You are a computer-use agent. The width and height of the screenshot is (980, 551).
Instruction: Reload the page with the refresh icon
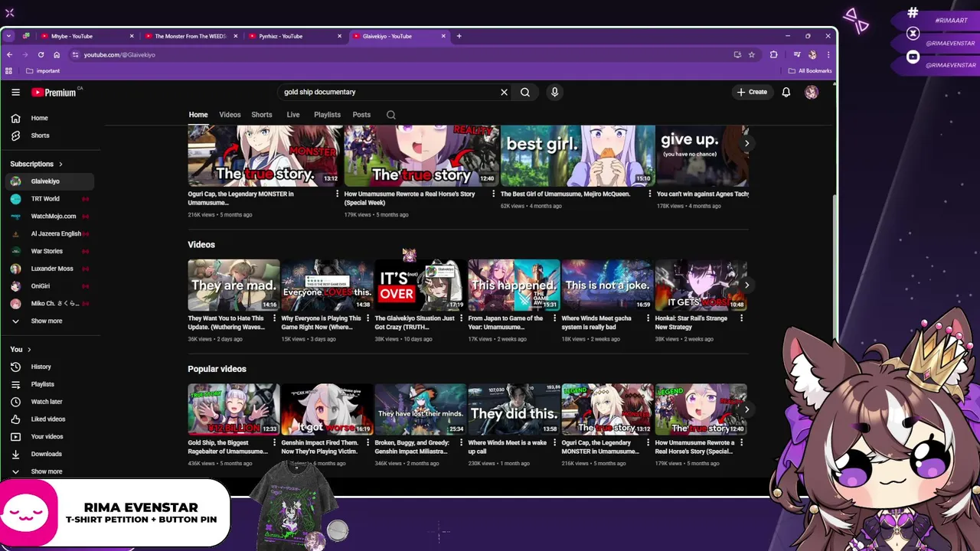pos(41,54)
